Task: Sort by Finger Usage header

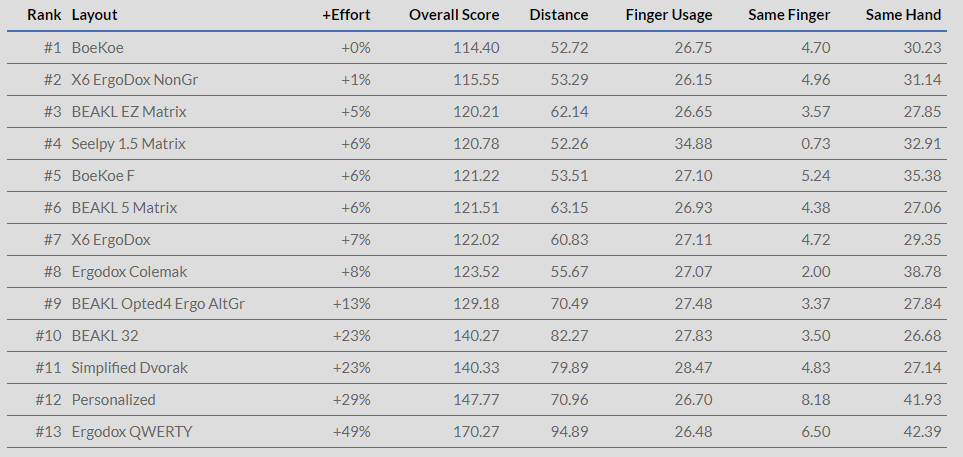Action: tap(669, 15)
